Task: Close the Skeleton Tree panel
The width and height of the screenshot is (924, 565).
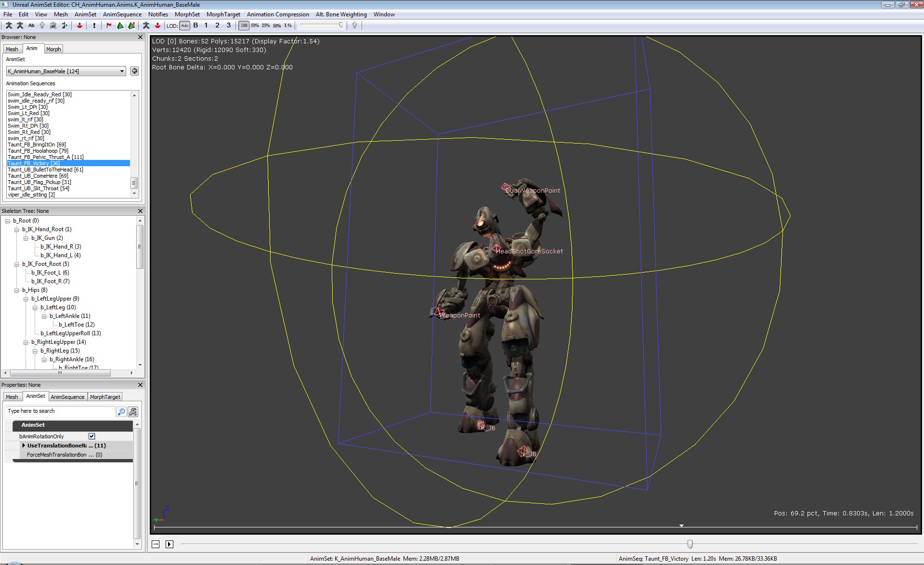Action: tap(141, 211)
